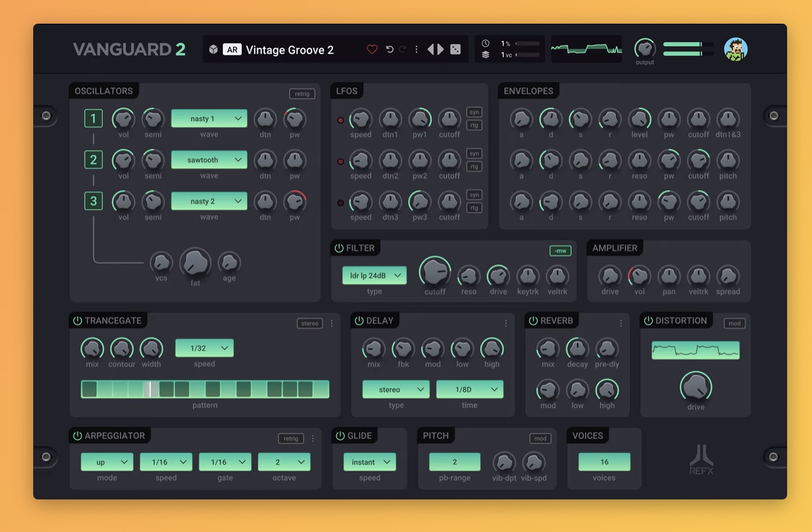Click the Filter -mw button
The image size is (812, 532).
[x=560, y=251]
